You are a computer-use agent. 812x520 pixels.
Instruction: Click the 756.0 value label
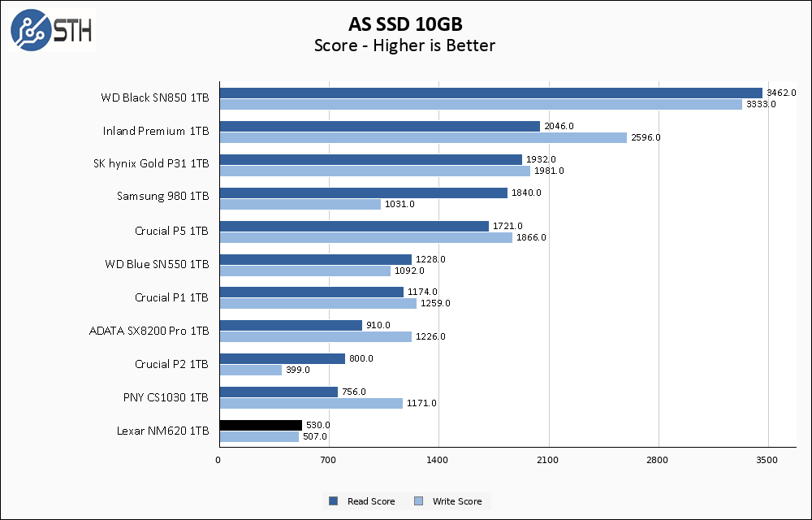click(354, 392)
